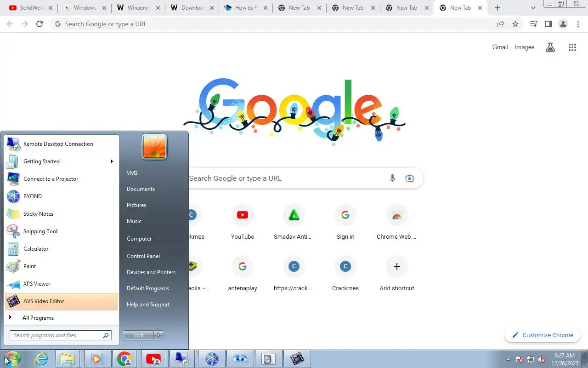Bookmark this tab with the star icon
The width and height of the screenshot is (588, 368).
[515, 24]
